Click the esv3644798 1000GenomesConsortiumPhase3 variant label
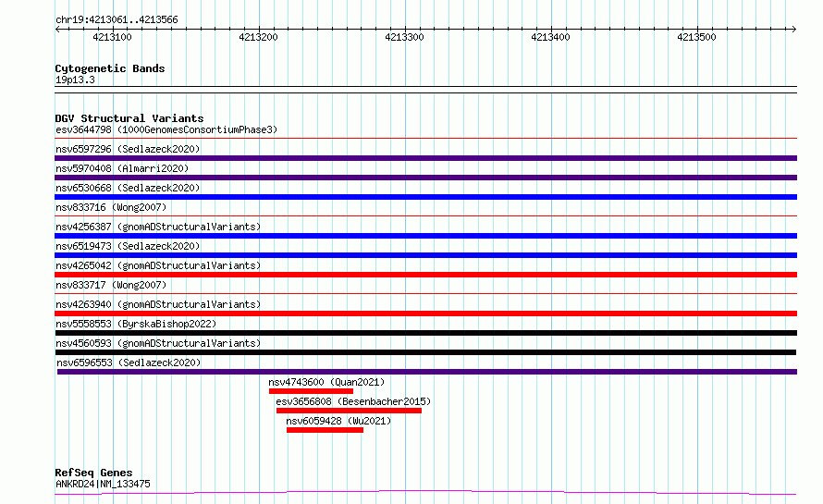 click(166, 129)
